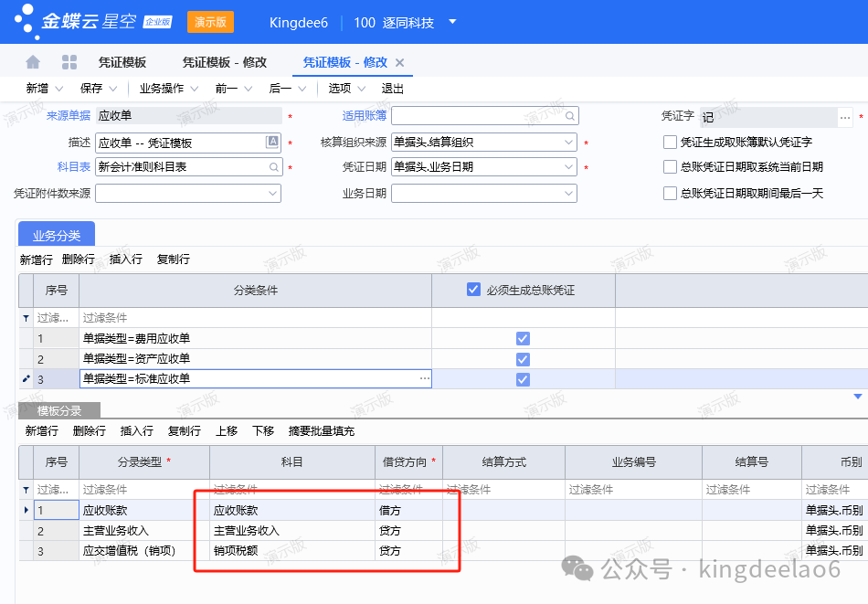This screenshot has width=868, height=604.
Task: Click the language icon in 描述 field
Action: [x=272, y=142]
